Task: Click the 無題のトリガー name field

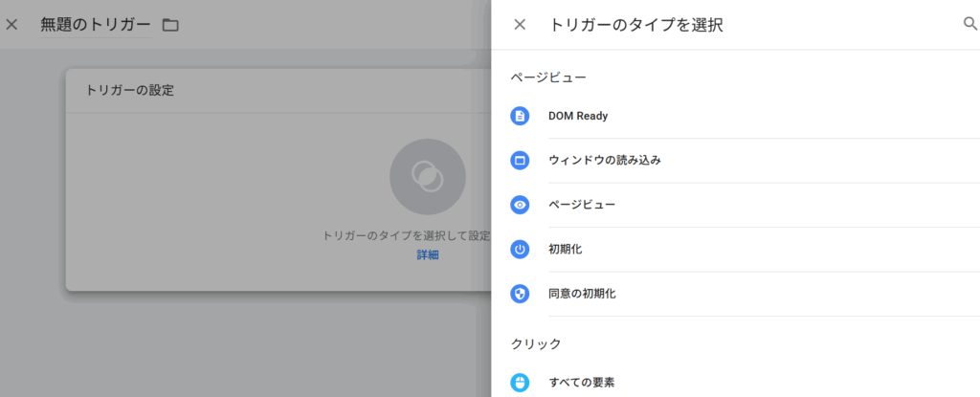Action: 95,25
